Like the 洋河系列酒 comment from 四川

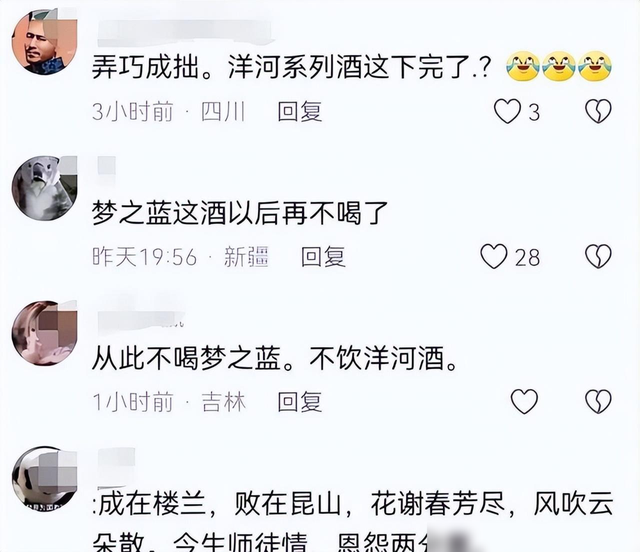pos(507,111)
